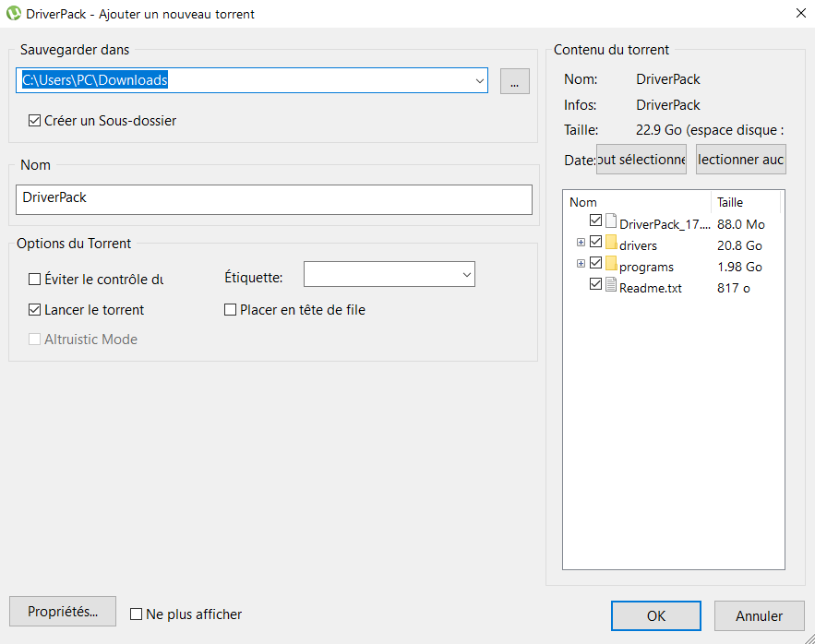Image resolution: width=815 pixels, height=644 pixels.
Task: Click the Readme.txt document icon
Action: pos(611,284)
